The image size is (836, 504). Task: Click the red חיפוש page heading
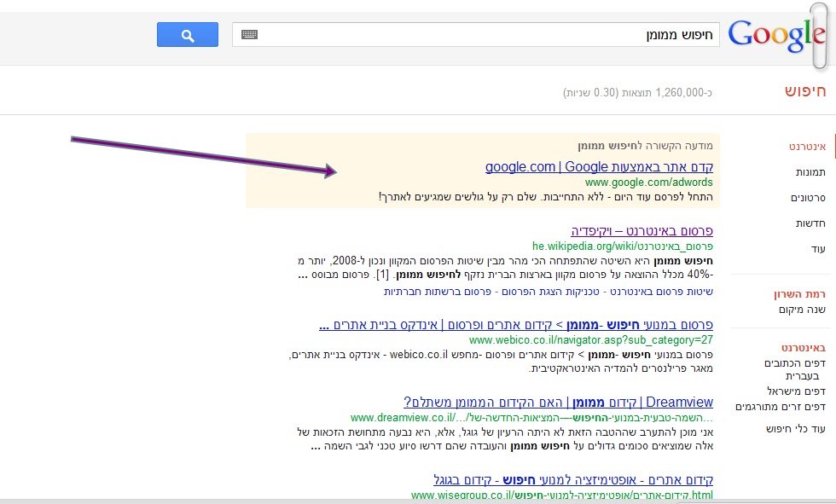pyautogui.click(x=805, y=91)
